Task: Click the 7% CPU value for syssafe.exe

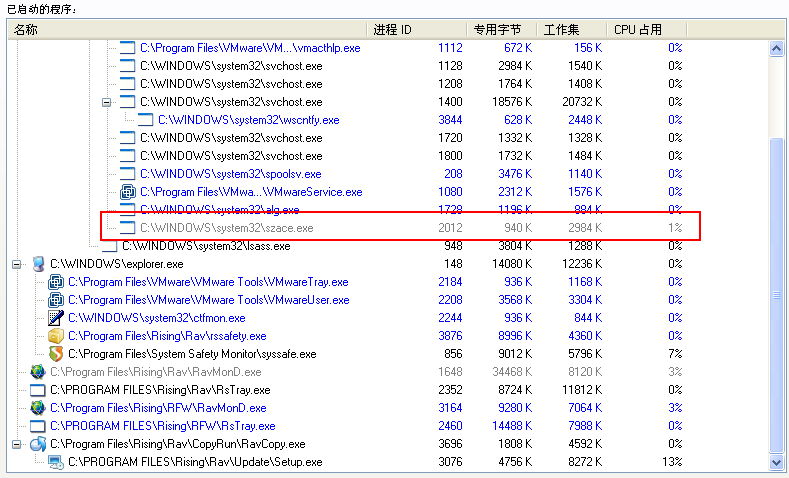Action: (675, 354)
